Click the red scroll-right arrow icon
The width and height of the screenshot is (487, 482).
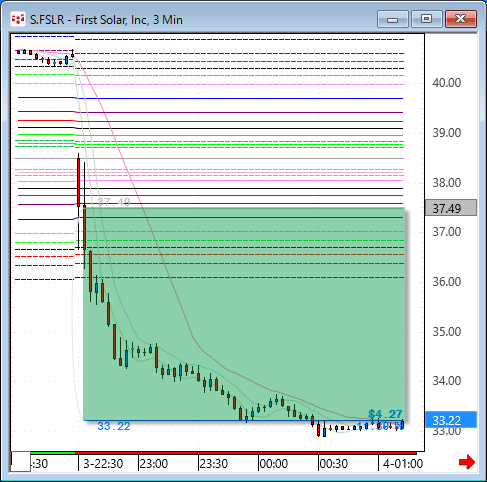467,462
